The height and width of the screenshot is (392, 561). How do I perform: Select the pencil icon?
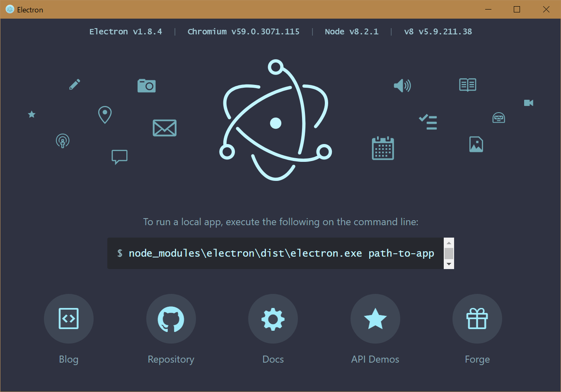(x=75, y=84)
